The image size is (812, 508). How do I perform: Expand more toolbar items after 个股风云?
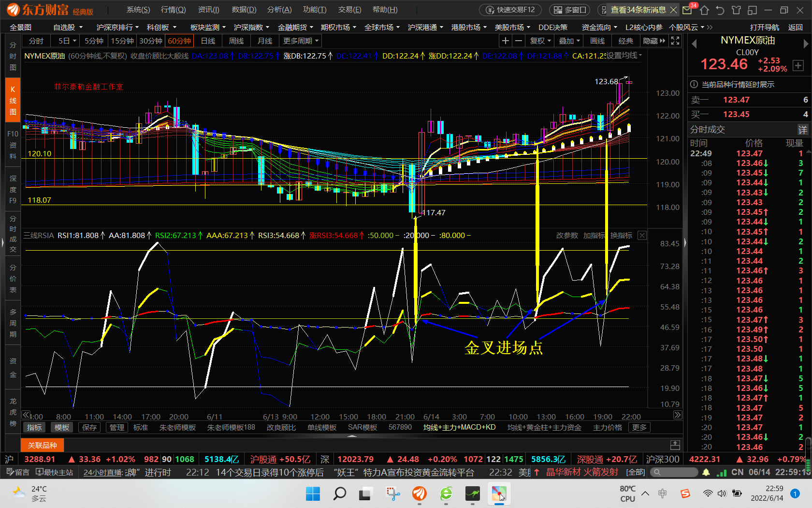tap(709, 27)
